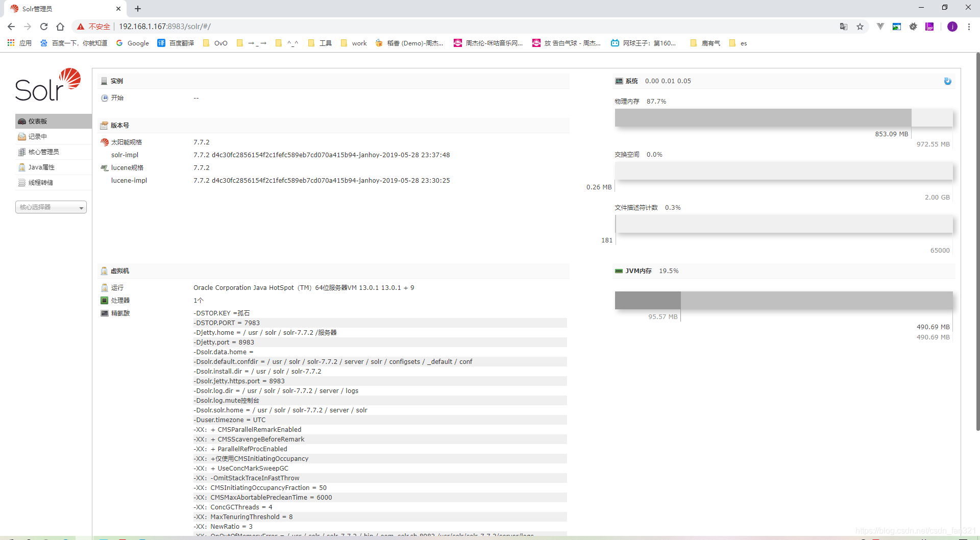Open the 核心管理员 core admin page

53,152
